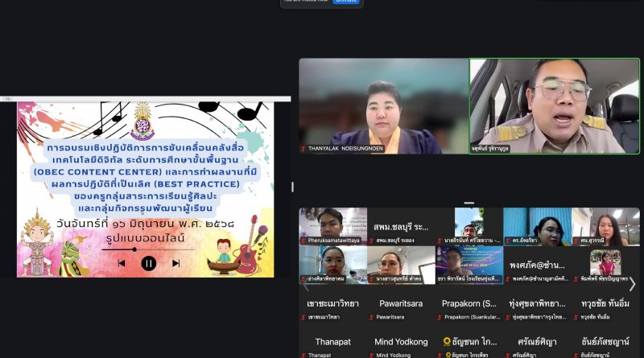Skip to next track icon on slide
This screenshot has height=358, width=644.
(175, 263)
